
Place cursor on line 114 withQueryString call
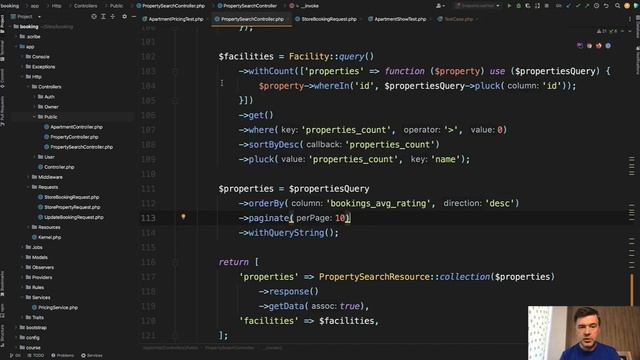click(x=289, y=233)
